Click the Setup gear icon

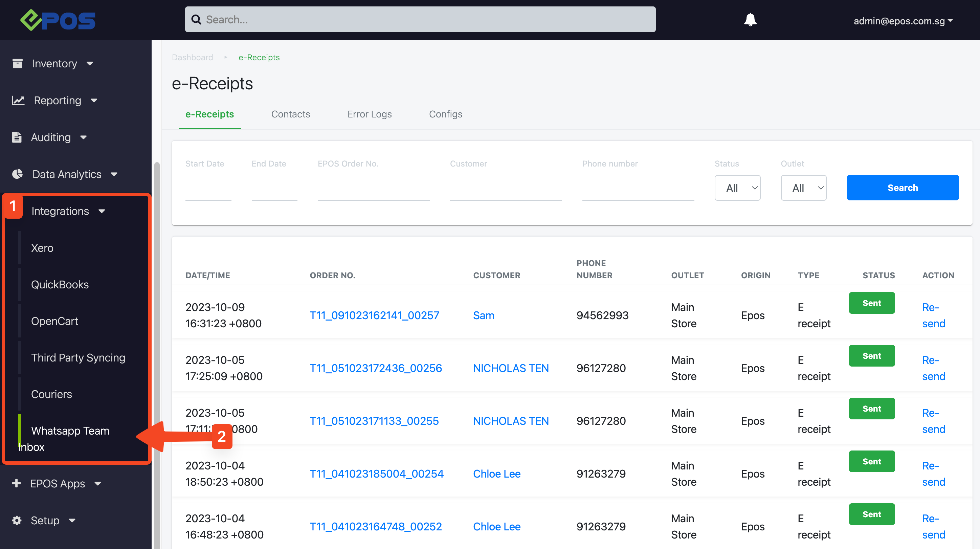[x=17, y=520]
